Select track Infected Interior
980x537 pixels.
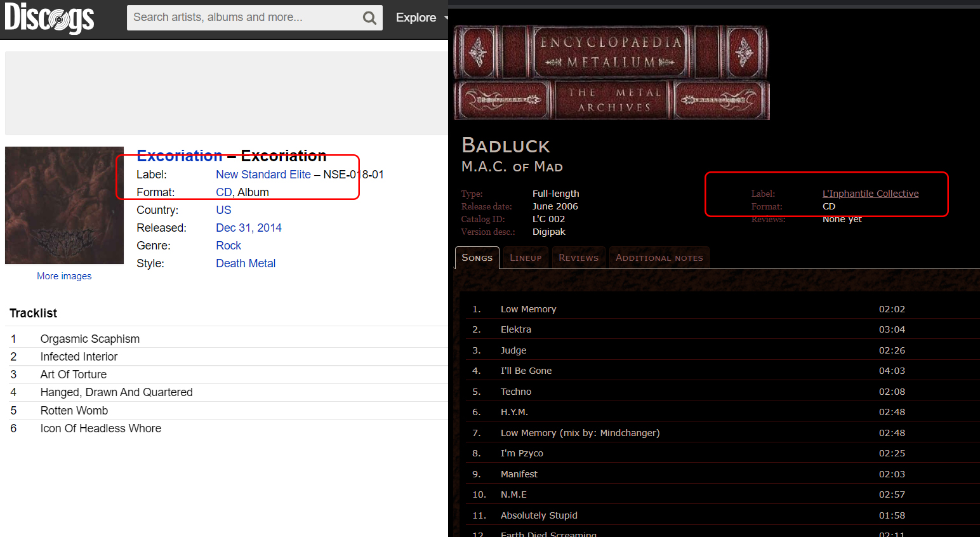point(79,357)
